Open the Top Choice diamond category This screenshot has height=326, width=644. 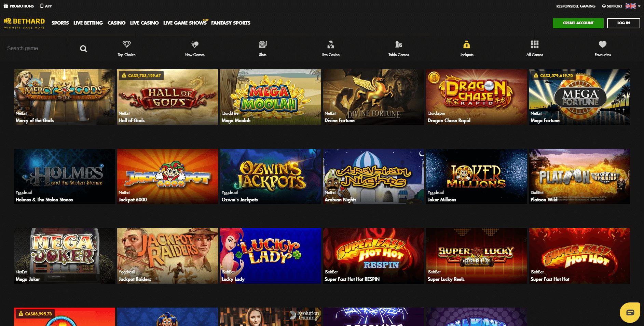[x=126, y=44]
